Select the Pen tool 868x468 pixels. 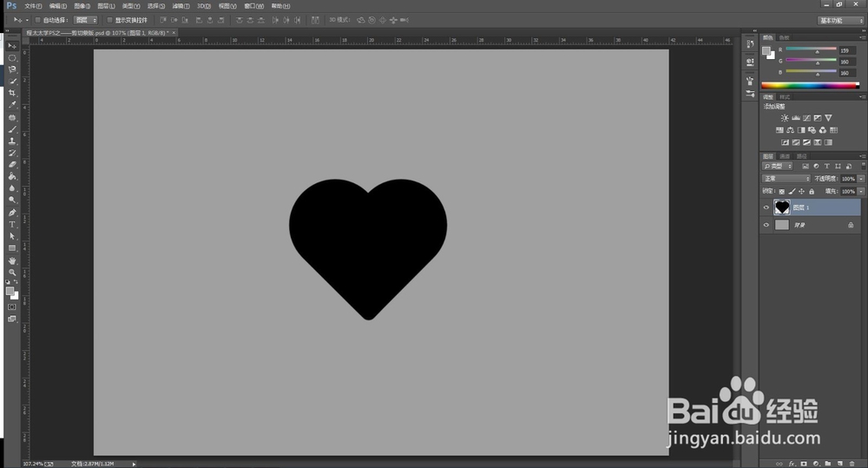coord(12,213)
